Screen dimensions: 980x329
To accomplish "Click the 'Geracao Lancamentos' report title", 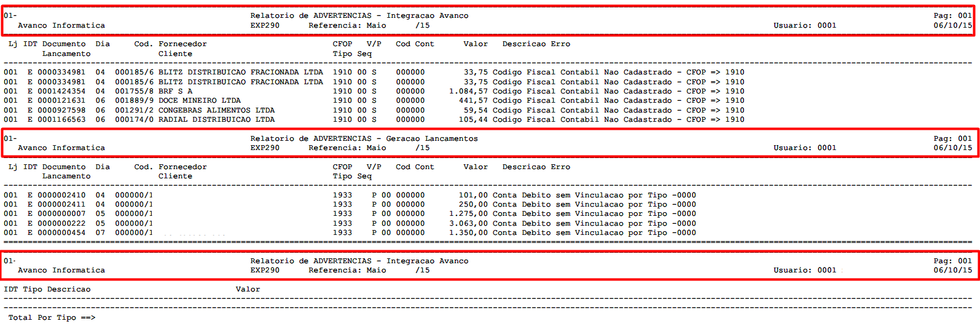I will pos(431,138).
